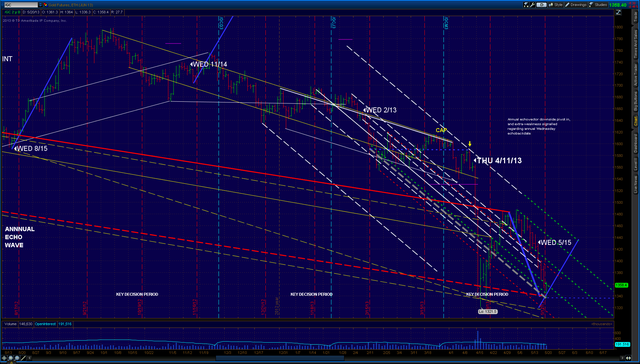Expand the symbol selector dropdown arrows

[x=40, y=5]
